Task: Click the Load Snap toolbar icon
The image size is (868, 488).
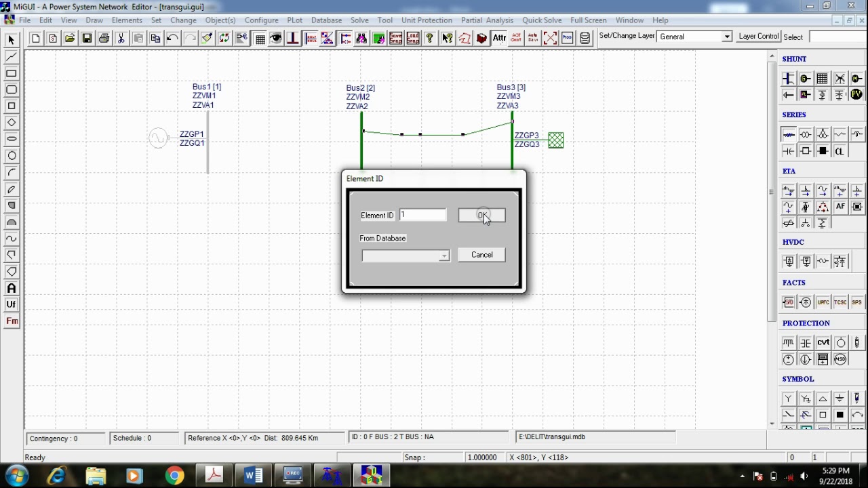Action: (413, 39)
